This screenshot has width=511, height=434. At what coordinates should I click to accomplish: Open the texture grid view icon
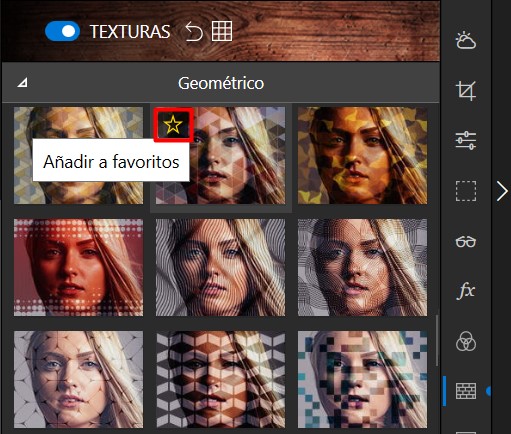click(x=222, y=31)
